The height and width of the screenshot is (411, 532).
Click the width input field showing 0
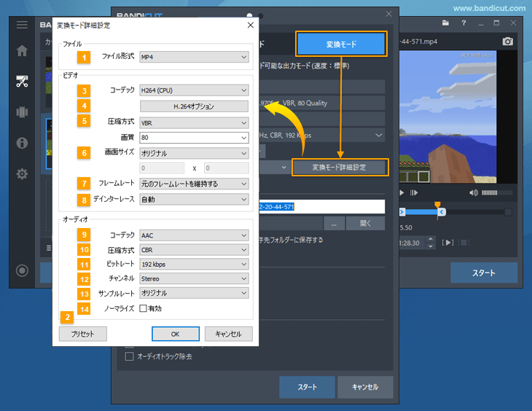pyautogui.click(x=162, y=168)
